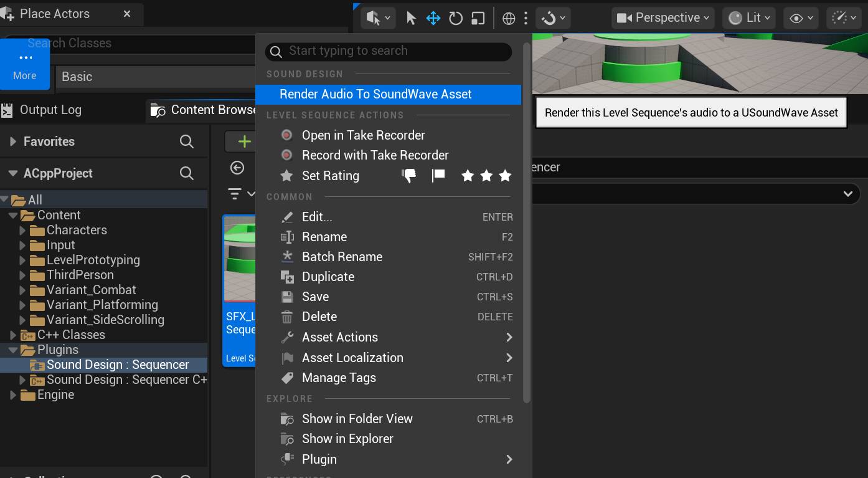Select the Scale tool

(477, 17)
